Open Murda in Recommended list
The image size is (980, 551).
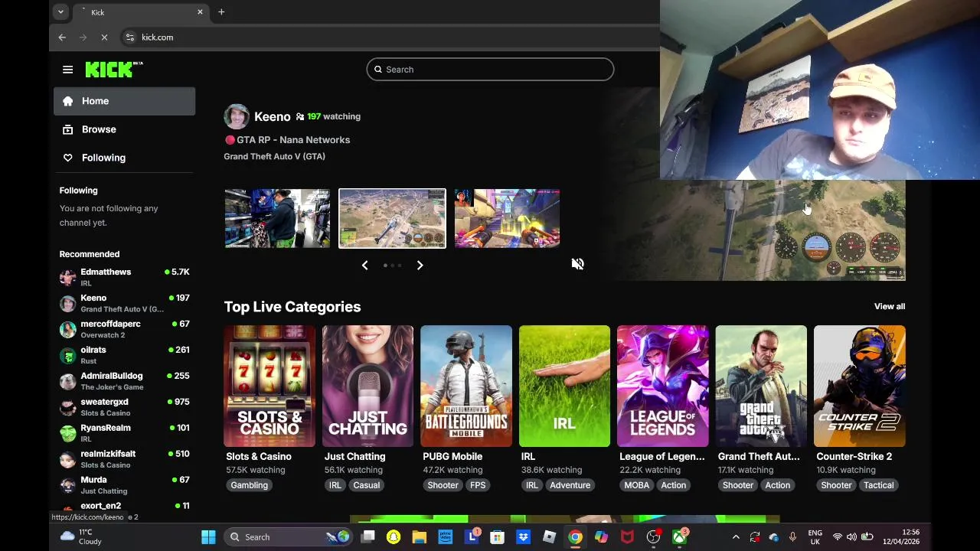(125, 485)
